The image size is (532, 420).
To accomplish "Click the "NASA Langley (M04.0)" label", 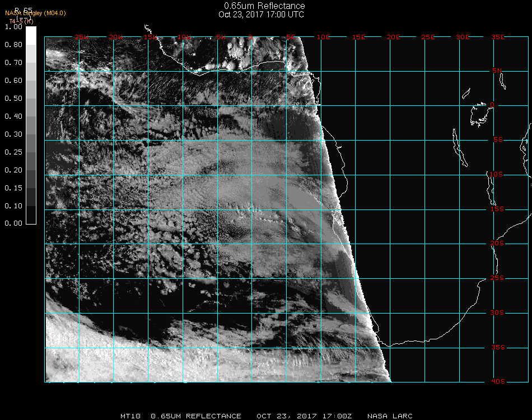I will (x=35, y=13).
